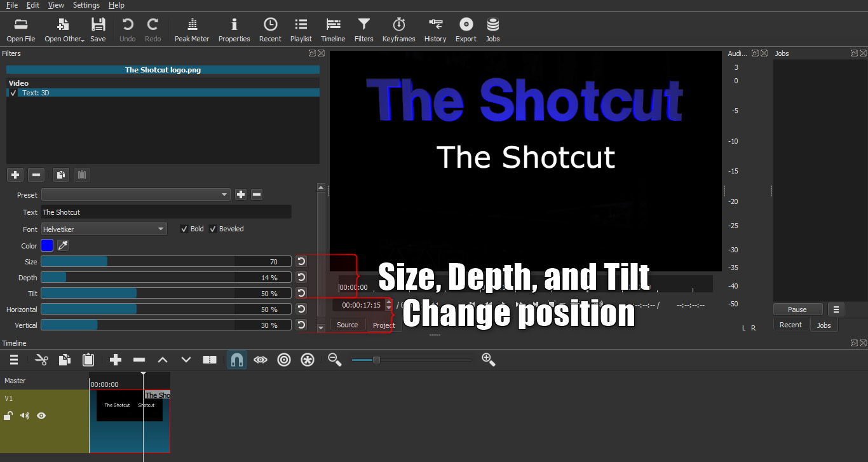Open the Jobs panel from toolbar
Image resolution: width=868 pixels, height=462 pixels.
(x=493, y=30)
